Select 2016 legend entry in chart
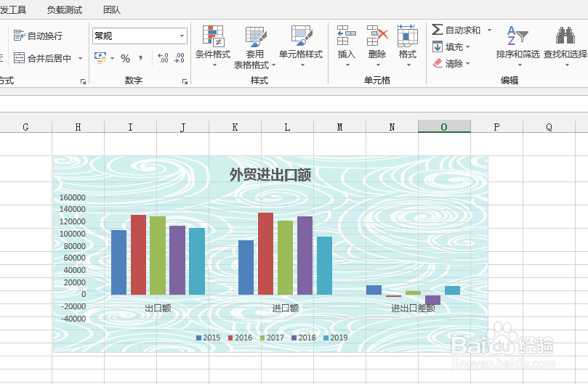Viewport: 588px width, 384px height. click(x=240, y=338)
